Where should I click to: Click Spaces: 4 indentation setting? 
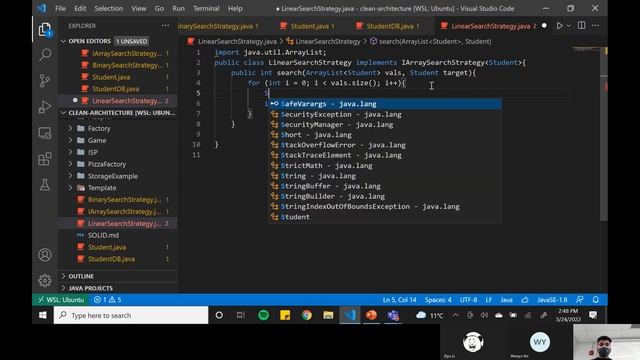(438, 300)
